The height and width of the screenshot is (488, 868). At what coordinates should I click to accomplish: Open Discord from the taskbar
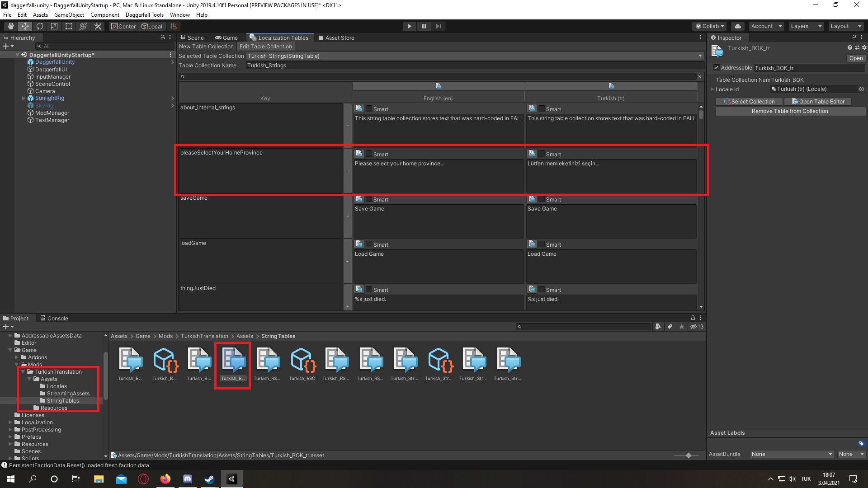pos(187,479)
